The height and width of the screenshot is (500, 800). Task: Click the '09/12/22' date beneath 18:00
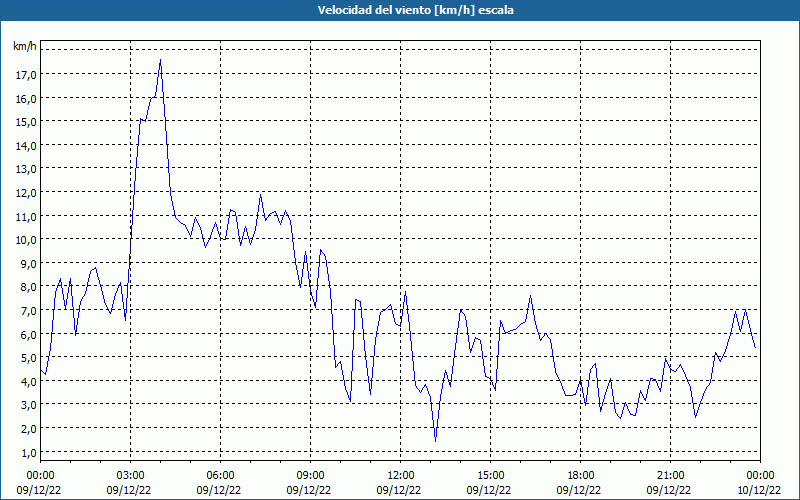(x=579, y=490)
